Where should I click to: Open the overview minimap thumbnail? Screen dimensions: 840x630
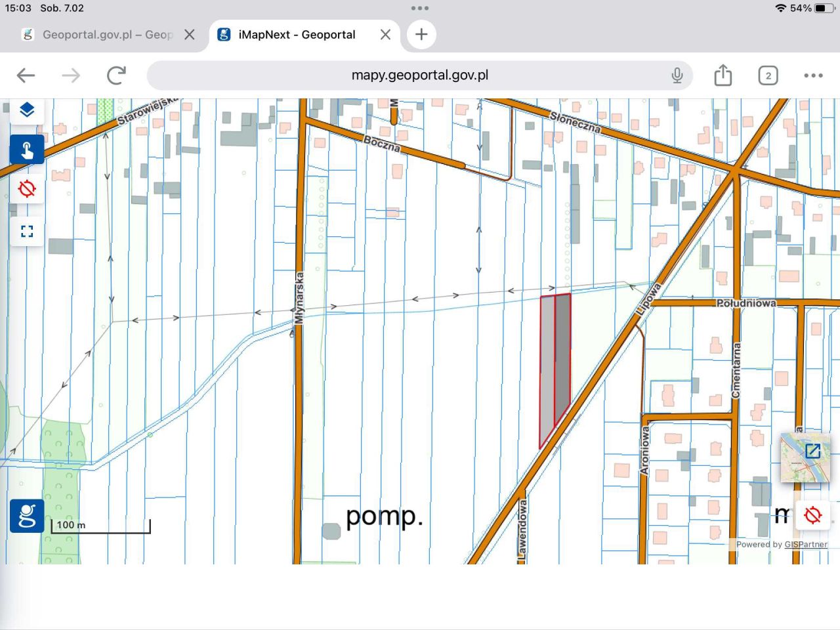(805, 457)
